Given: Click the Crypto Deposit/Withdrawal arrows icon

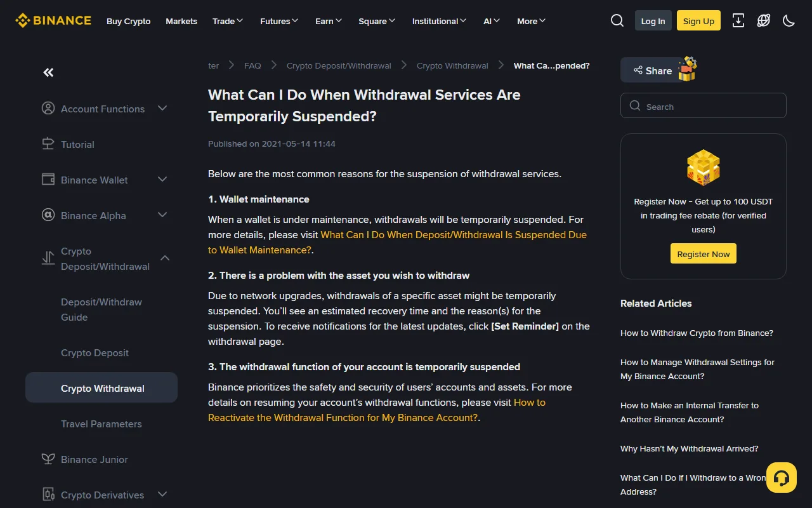Looking at the screenshot, I should 48,258.
